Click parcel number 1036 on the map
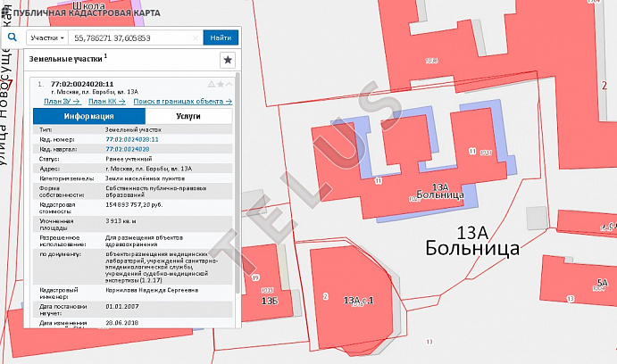 click(x=431, y=61)
